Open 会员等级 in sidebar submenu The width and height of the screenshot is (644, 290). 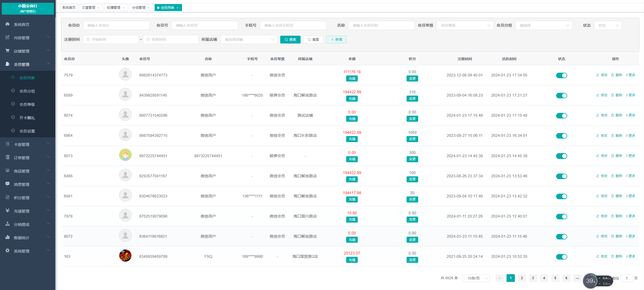click(x=27, y=104)
